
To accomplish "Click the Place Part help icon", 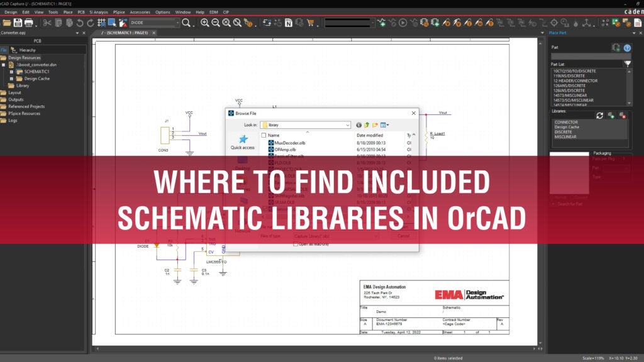I will (628, 48).
